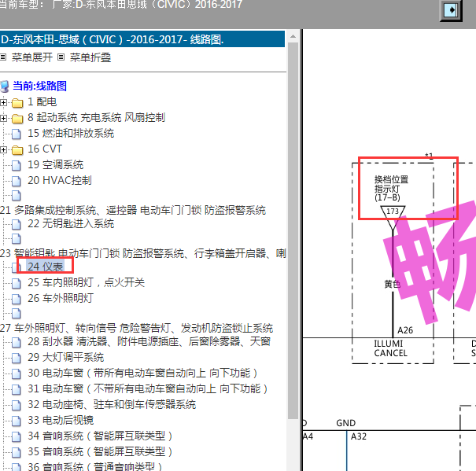Image resolution: width=476 pixels, height=471 pixels.
Task: Open 22 无钥匙进入系统 diagram
Action: click(71, 223)
